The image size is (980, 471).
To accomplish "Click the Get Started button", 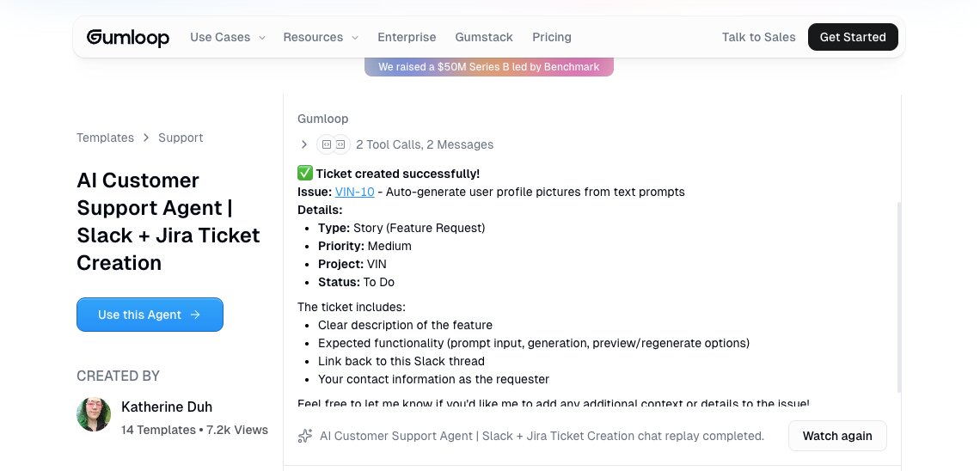I will tap(853, 37).
